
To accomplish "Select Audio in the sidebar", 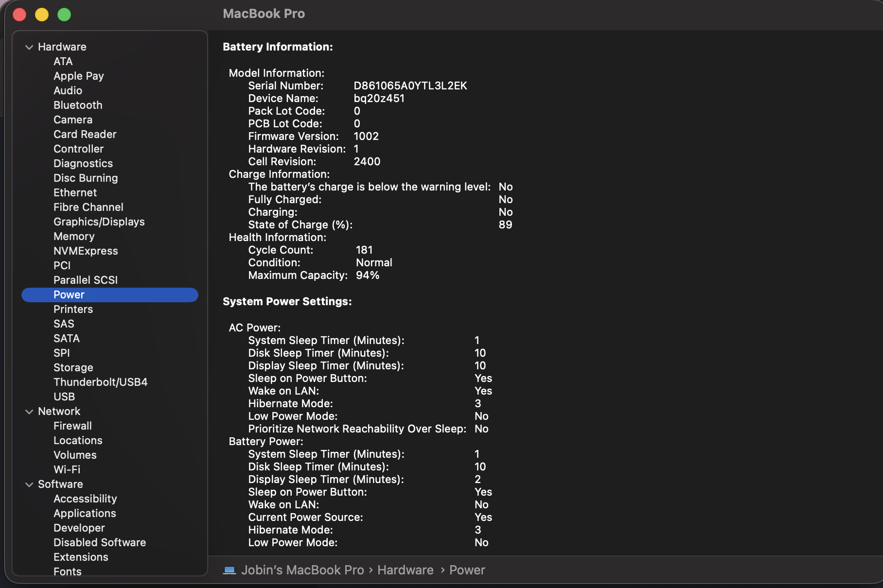I will (x=68, y=90).
